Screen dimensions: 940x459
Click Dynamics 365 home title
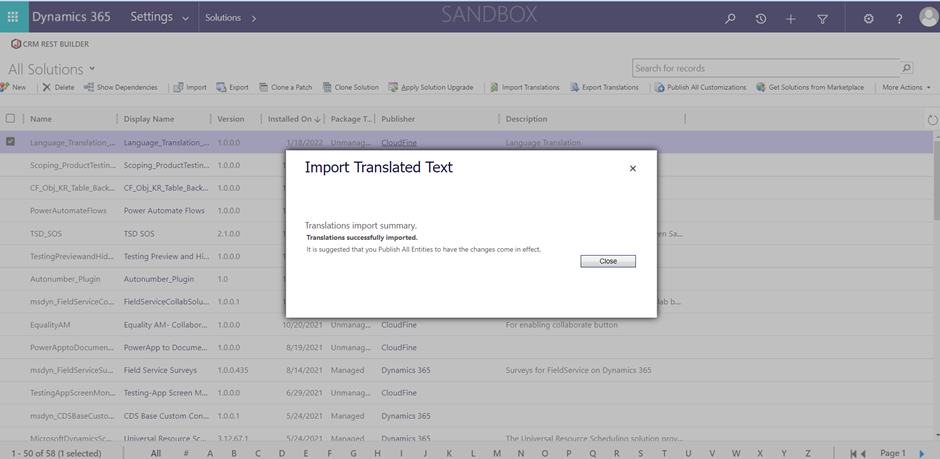coord(71,17)
